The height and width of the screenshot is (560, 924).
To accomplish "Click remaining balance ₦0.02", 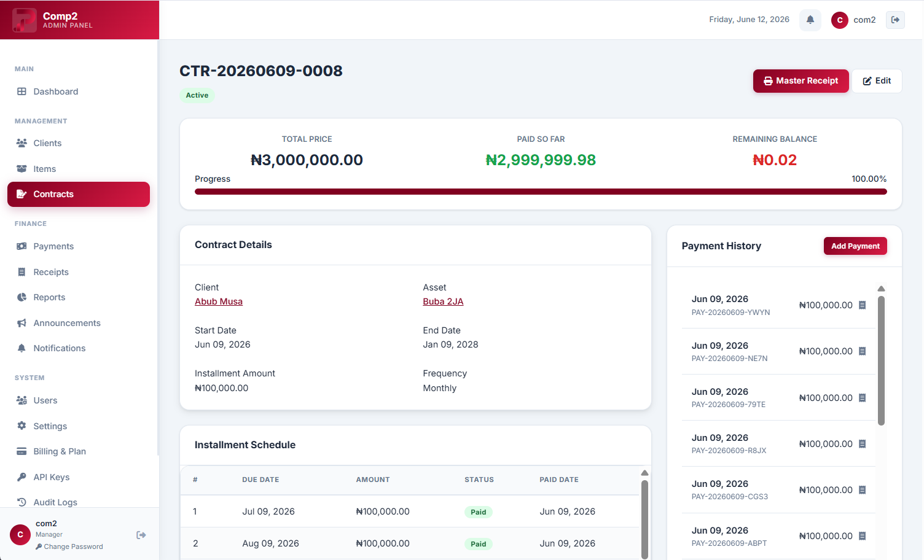I will tap(775, 160).
